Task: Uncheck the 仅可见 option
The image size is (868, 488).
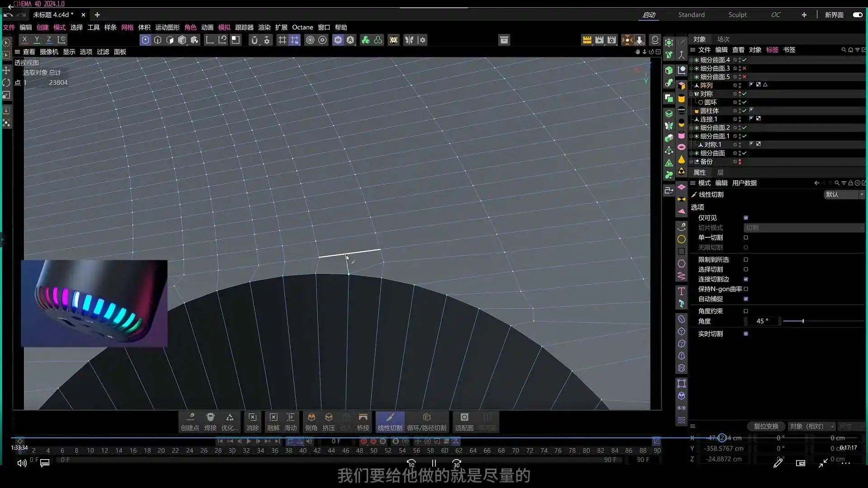Action: pos(746,218)
